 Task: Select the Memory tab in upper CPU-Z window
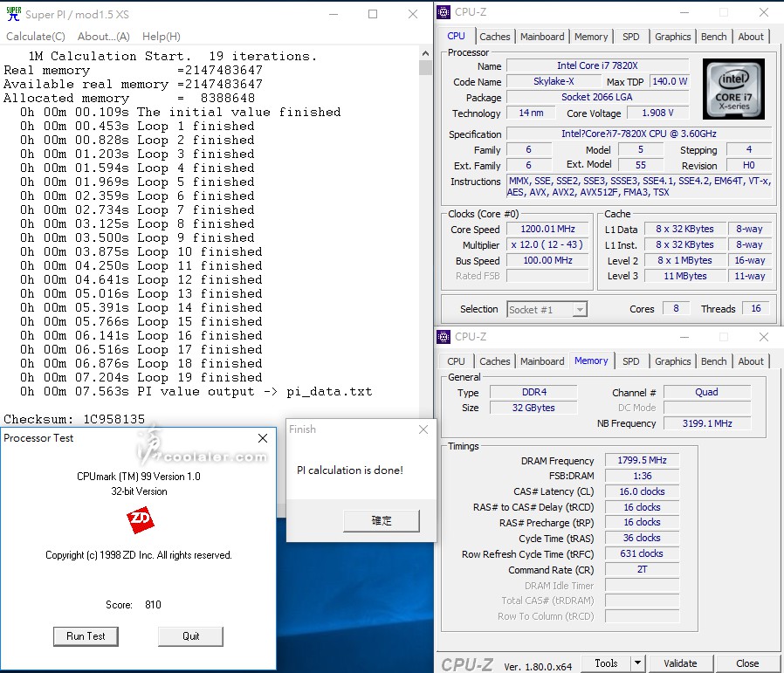click(591, 37)
